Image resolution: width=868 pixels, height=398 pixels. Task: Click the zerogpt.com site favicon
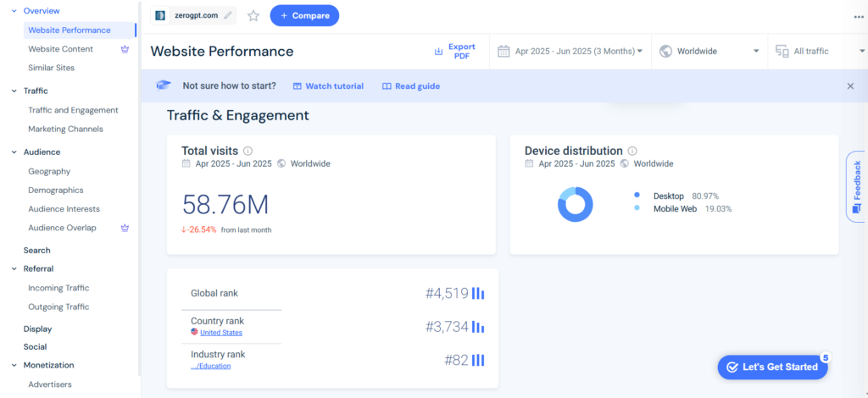coord(160,15)
